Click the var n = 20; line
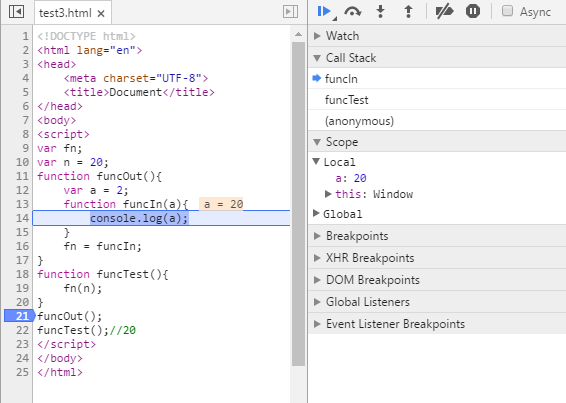Image resolution: width=566 pixels, height=403 pixels. 73,162
